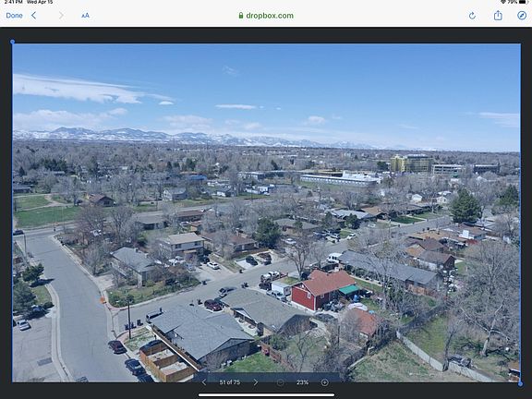This screenshot has width=532, height=399.
Task: Click the dropbox.com address bar
Action: coord(266,16)
